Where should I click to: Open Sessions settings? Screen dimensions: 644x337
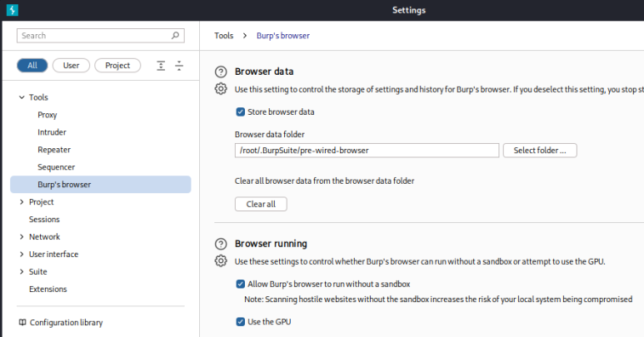pos(44,220)
